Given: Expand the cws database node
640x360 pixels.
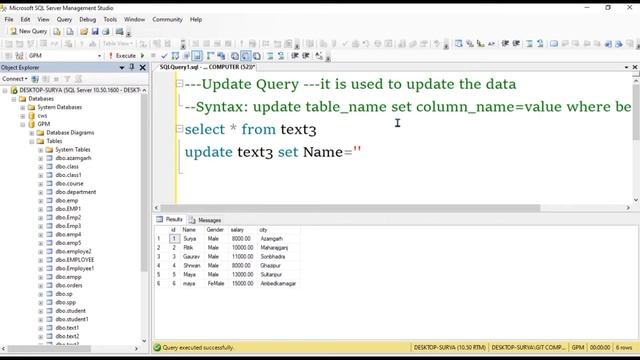Looking at the screenshot, I should coord(23,116).
